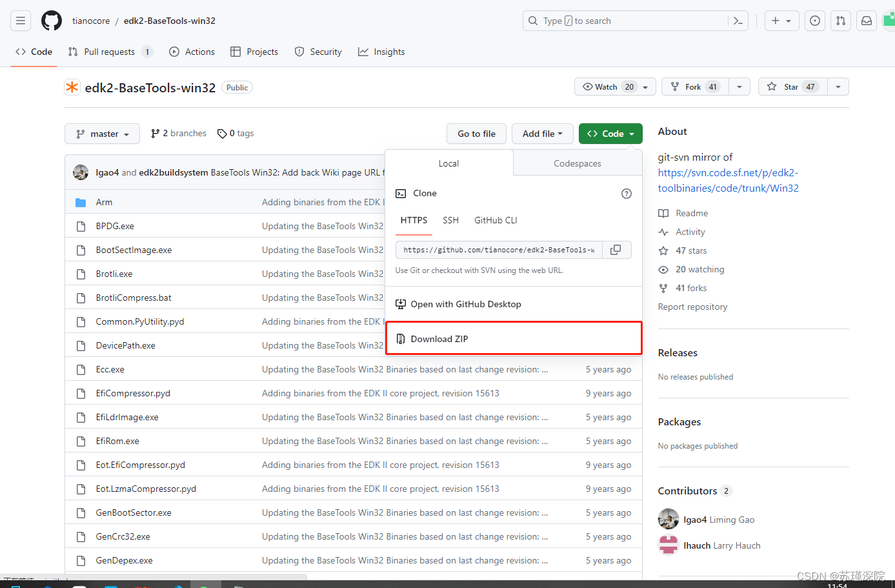Click the Fork button
895x588 pixels.
click(x=695, y=86)
